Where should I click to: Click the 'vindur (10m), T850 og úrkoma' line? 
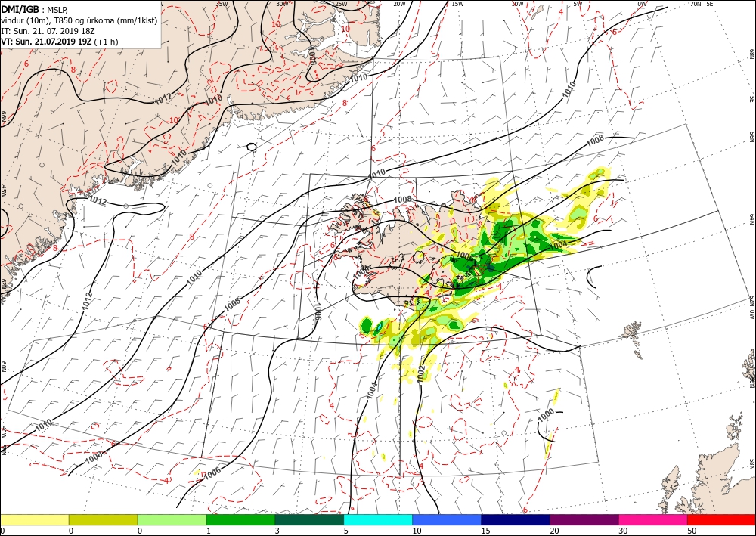point(79,20)
